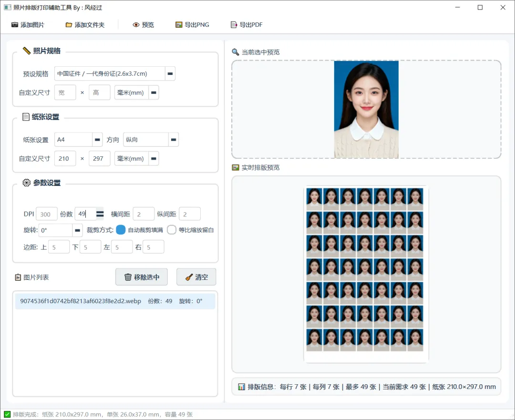
Task: Click the 清空 button
Action: pyautogui.click(x=196, y=277)
